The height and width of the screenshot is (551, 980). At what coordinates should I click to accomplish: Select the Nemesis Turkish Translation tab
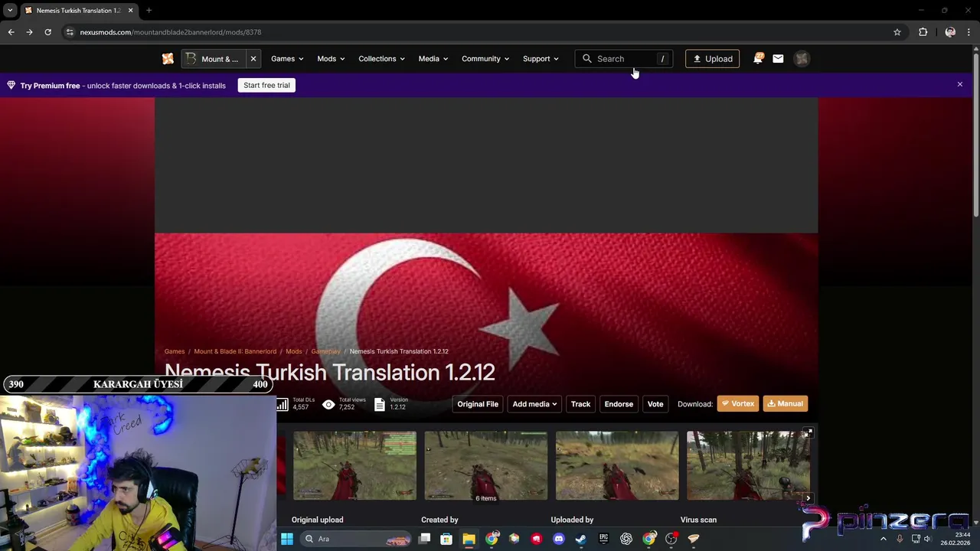tap(79, 11)
